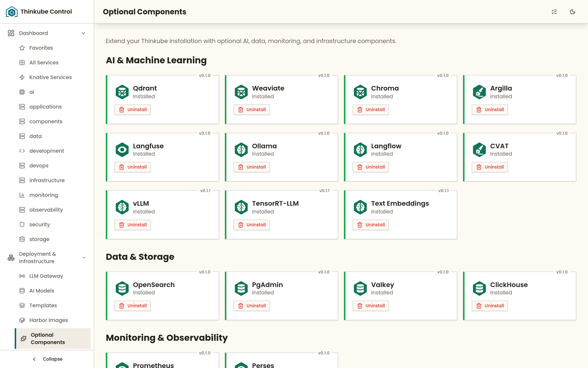
Task: Select the ai category
Action: (x=53, y=92)
